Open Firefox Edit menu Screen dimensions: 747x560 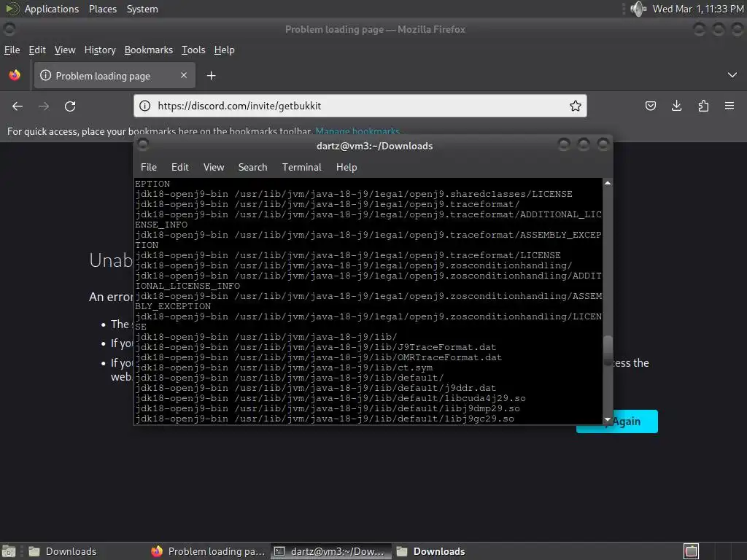[37, 50]
